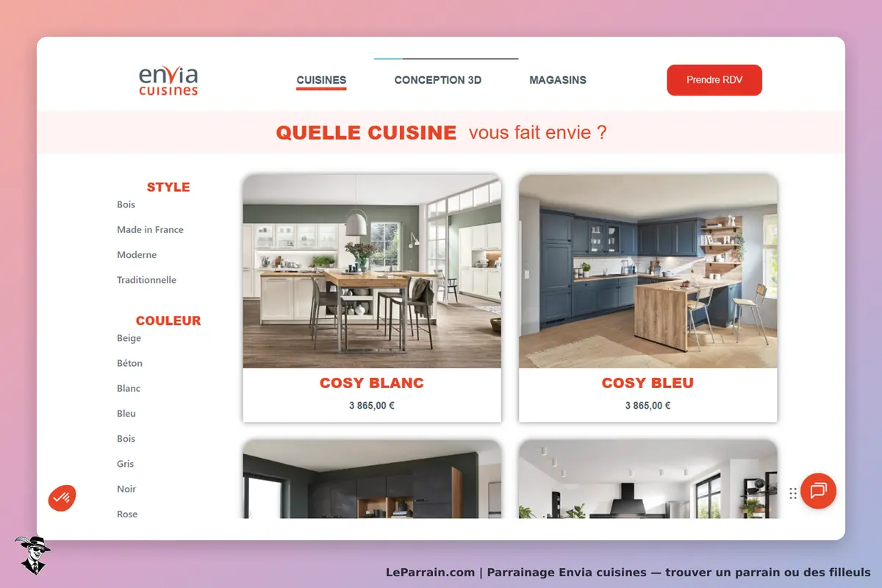Open the Cosy Blanc kitchen photo
This screenshot has height=588, width=882.
372,271
